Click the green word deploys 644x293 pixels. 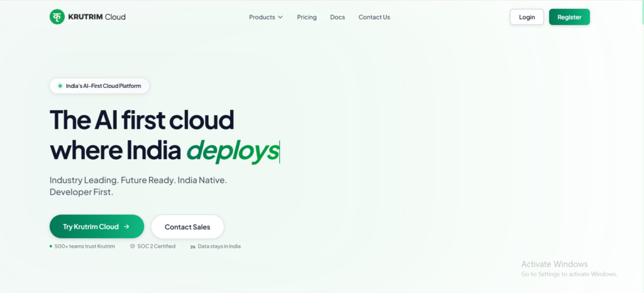tap(233, 151)
